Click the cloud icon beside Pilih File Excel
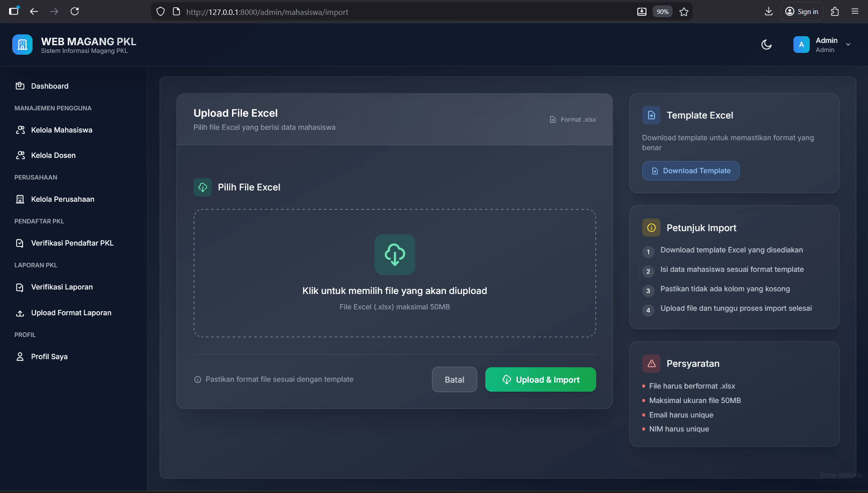 [203, 187]
